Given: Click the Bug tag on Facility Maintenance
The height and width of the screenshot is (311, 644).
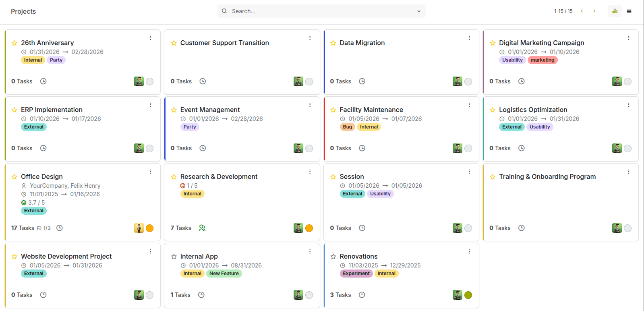Looking at the screenshot, I should pyautogui.click(x=348, y=127).
